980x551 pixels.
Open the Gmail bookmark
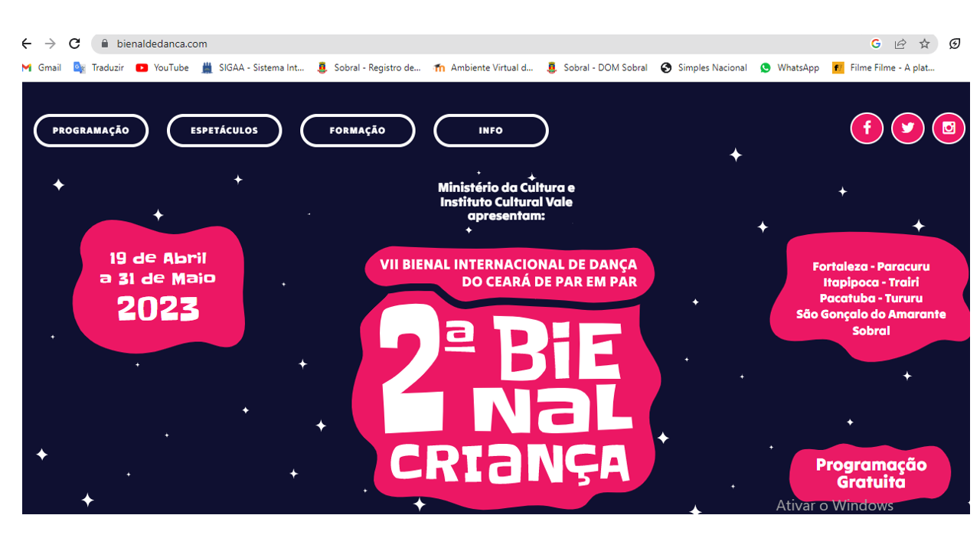[x=41, y=67]
